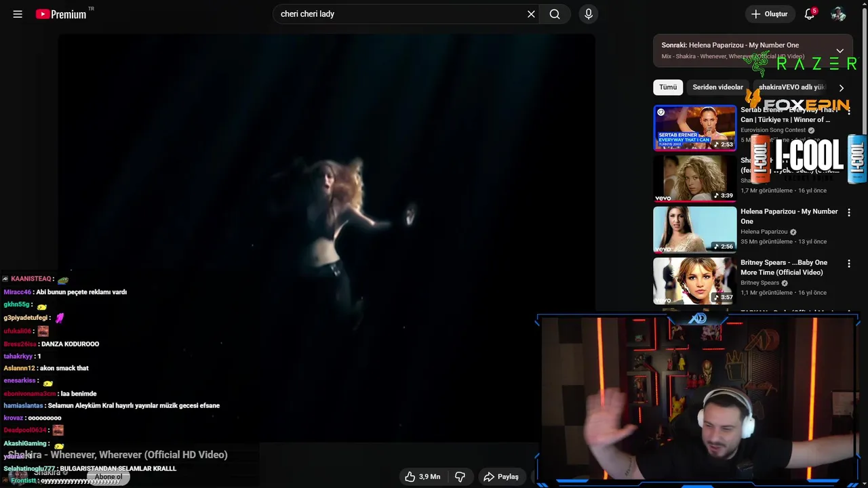Click the Shakira music video player

coord(326,239)
